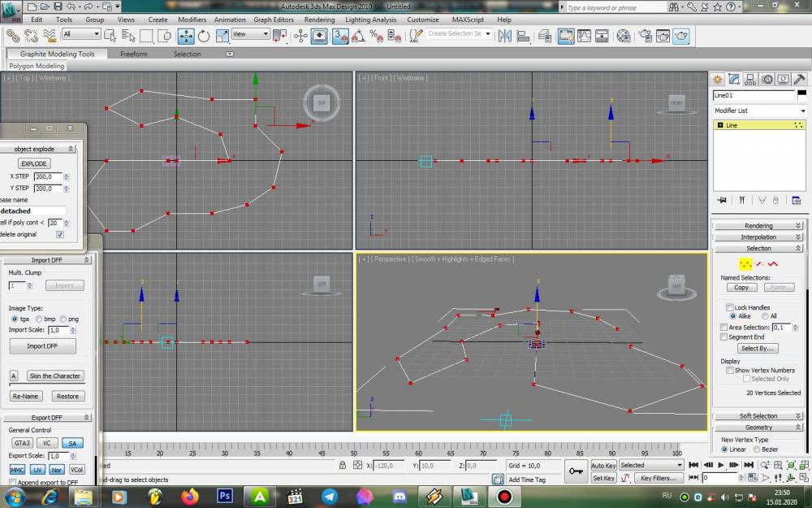Expand the Soft Selection rollout
Image resolution: width=812 pixels, height=508 pixels.
click(758, 415)
